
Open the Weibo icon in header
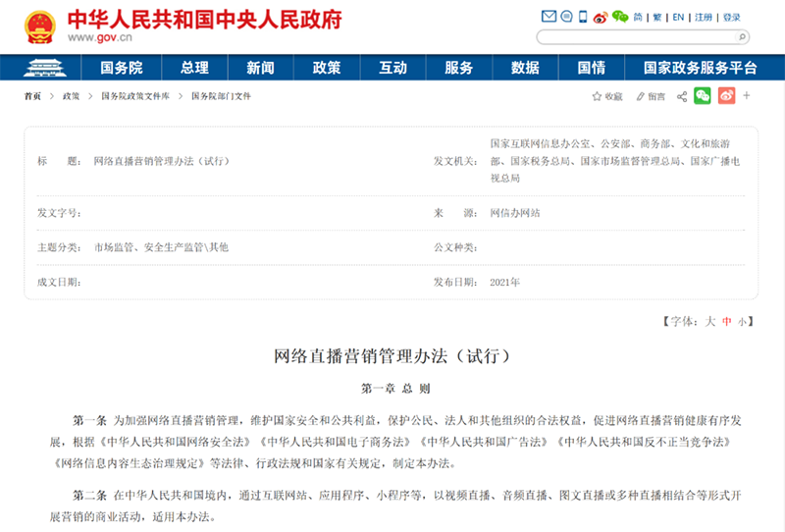click(601, 18)
